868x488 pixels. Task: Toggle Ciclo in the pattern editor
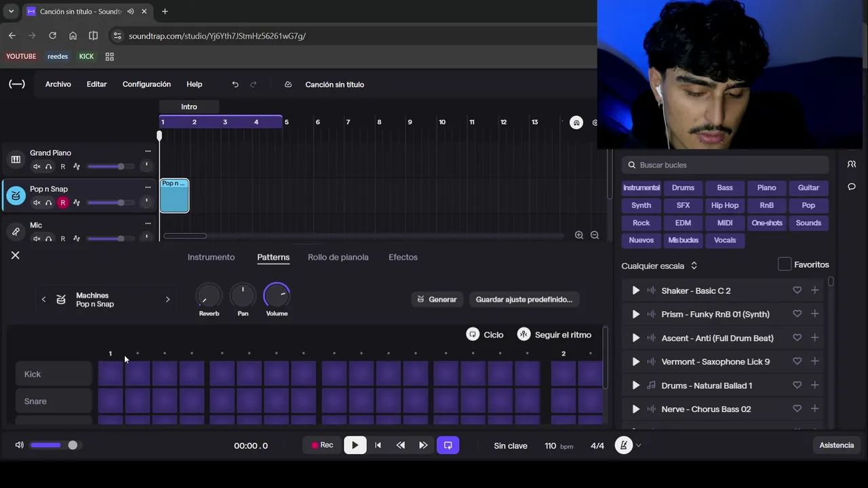point(486,335)
